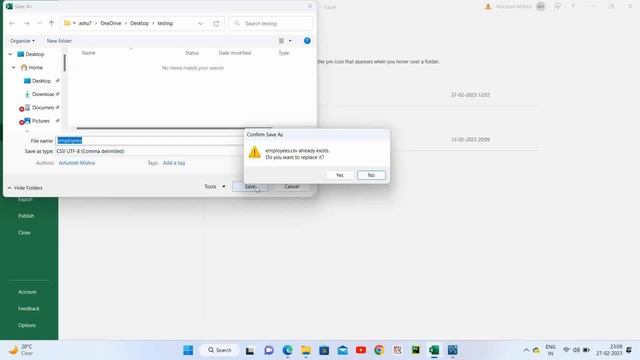The width and height of the screenshot is (640, 360).
Task: Select Documents in the navigation tree
Action: [39, 108]
